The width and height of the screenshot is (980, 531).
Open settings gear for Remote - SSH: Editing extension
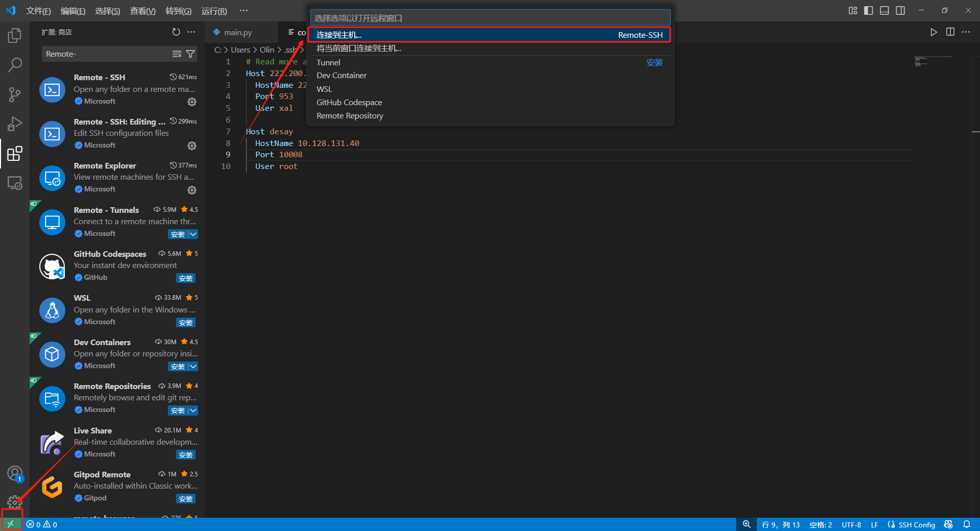pyautogui.click(x=192, y=146)
